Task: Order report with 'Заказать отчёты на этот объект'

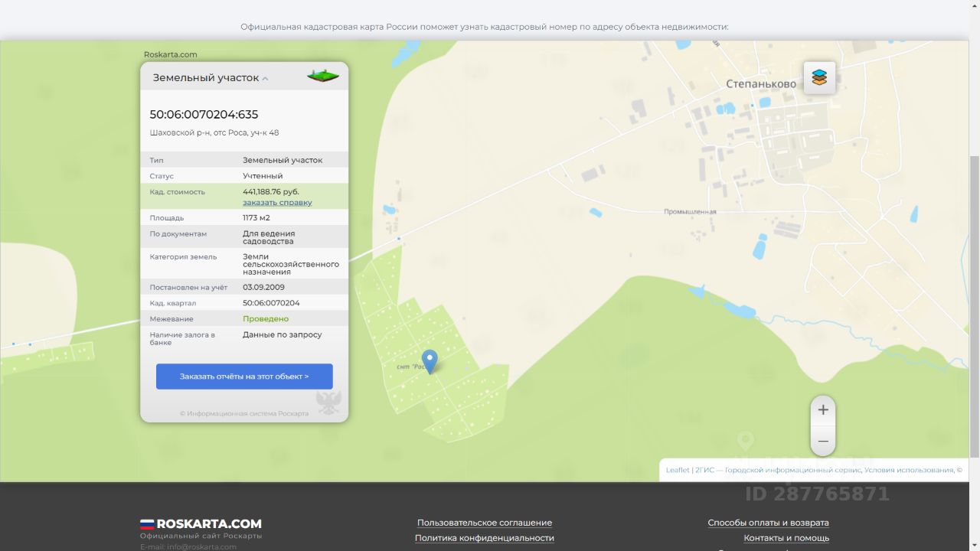Action: (244, 377)
